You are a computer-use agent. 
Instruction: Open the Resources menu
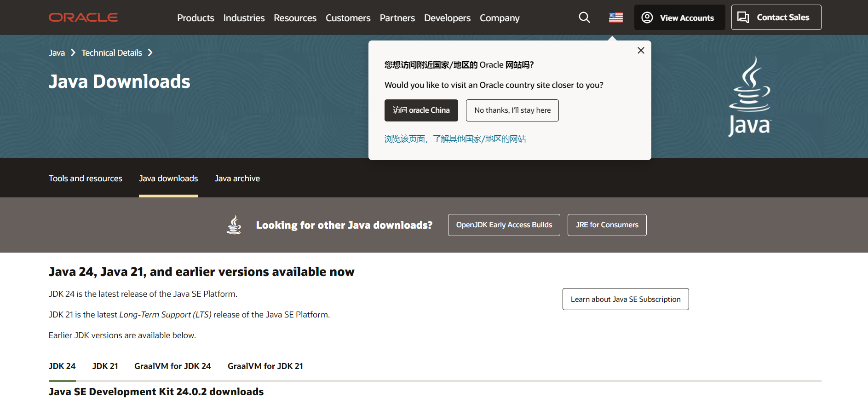tap(295, 18)
